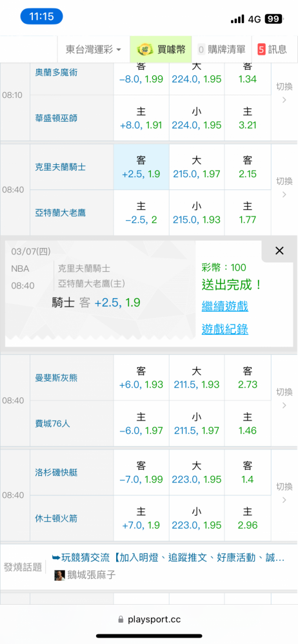The image size is (298, 644).
Task: Close the bet confirmation slip
Action: (x=279, y=251)
